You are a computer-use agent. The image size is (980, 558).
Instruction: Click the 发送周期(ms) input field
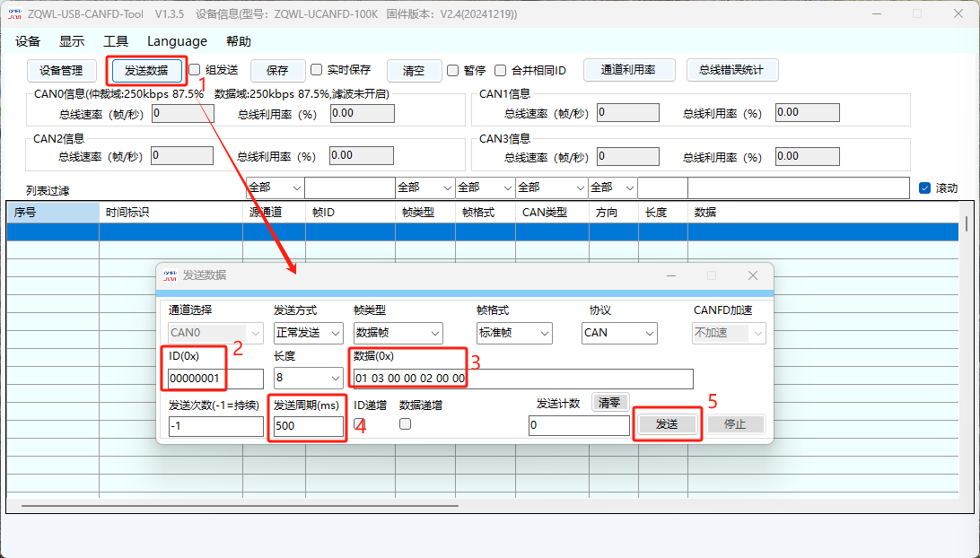[x=307, y=426]
